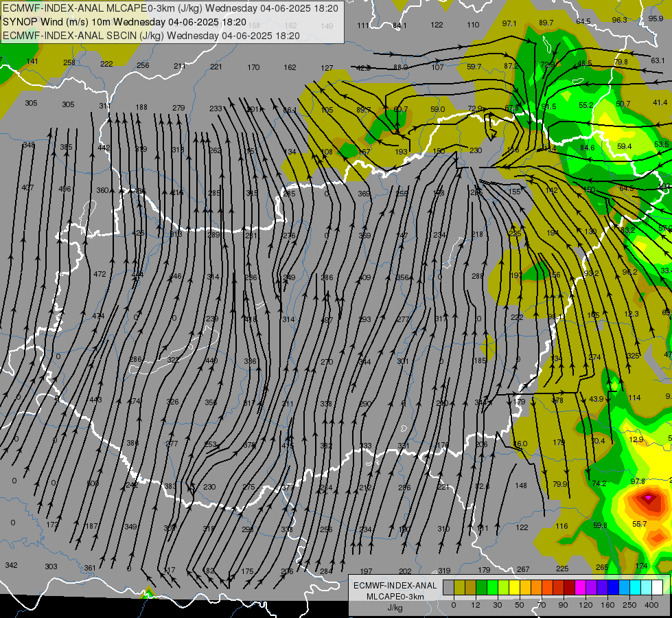Click the map value '342'
The image size is (672, 618).
11,565
